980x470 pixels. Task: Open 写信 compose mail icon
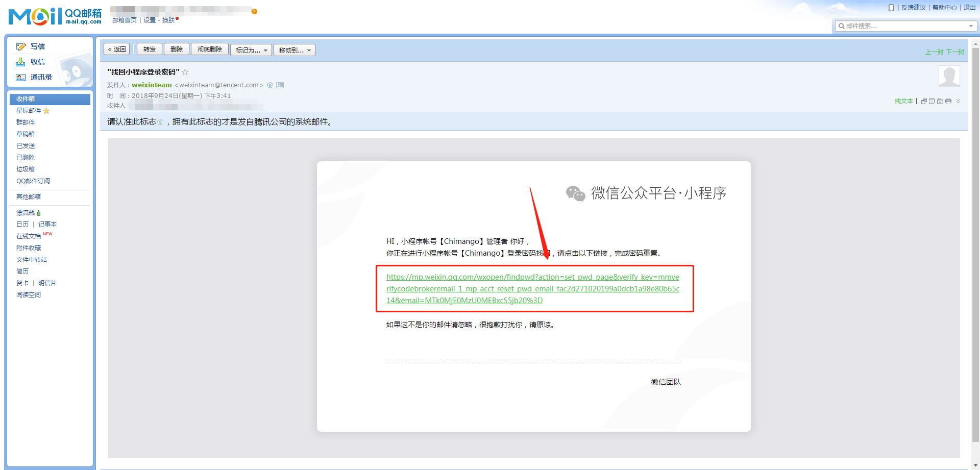tap(21, 46)
